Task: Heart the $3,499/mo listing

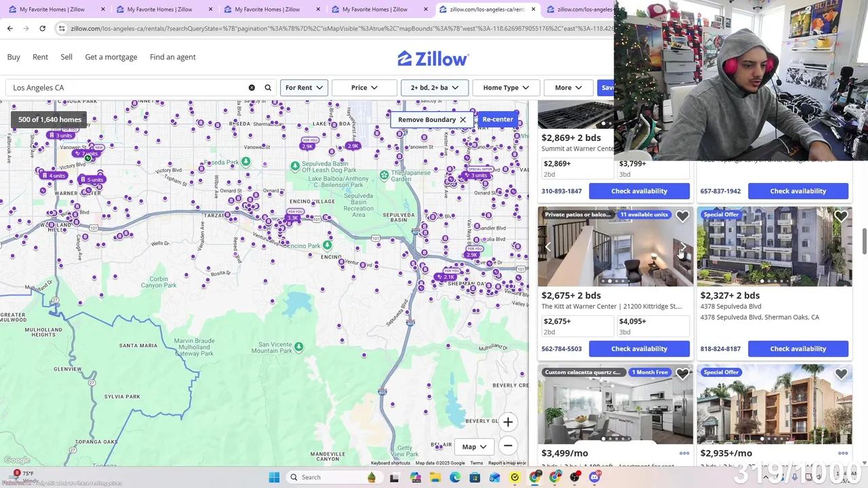Action: pyautogui.click(x=682, y=374)
